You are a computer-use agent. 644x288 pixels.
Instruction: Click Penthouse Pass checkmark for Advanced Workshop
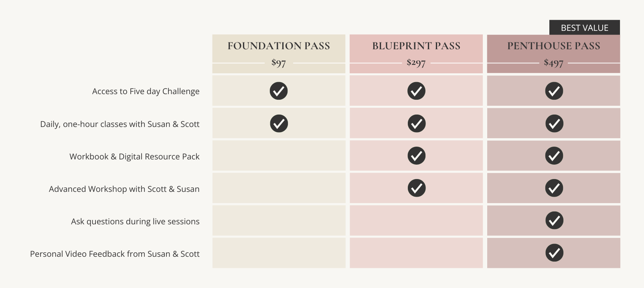point(554,188)
